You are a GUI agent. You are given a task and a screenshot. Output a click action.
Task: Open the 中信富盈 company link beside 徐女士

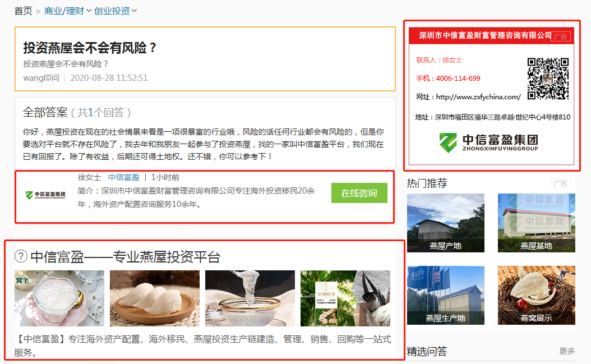tap(123, 177)
